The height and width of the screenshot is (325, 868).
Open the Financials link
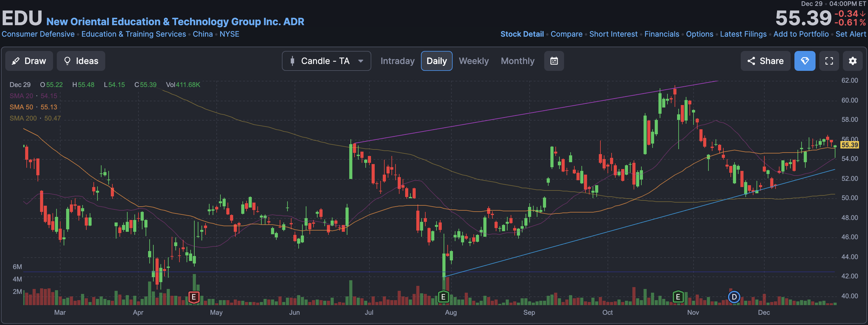point(662,34)
